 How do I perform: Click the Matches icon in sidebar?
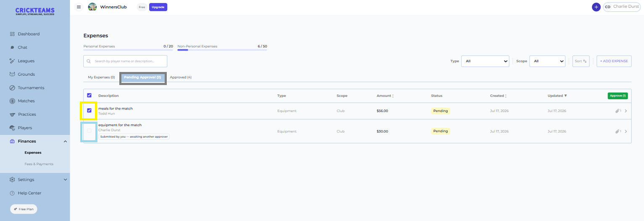click(12, 101)
